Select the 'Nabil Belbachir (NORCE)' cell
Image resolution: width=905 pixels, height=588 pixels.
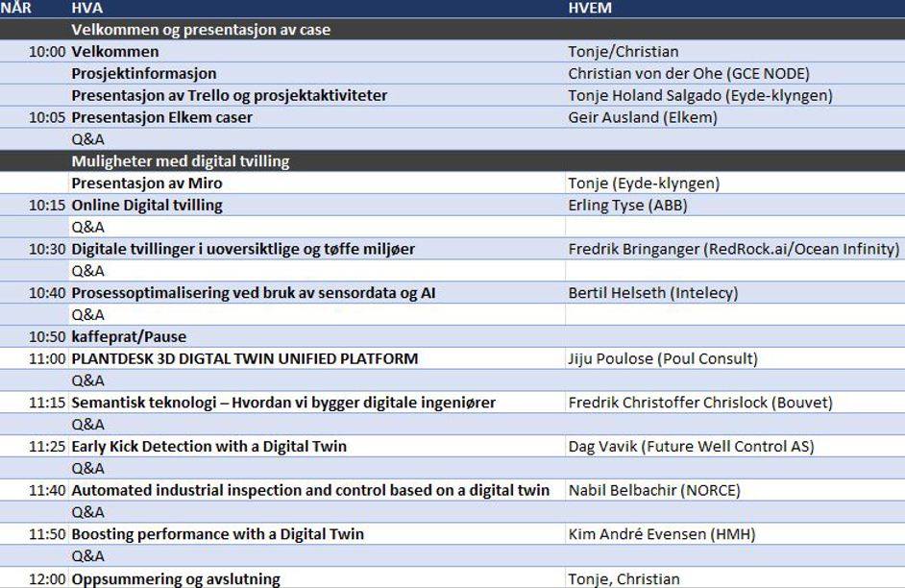pos(654,491)
